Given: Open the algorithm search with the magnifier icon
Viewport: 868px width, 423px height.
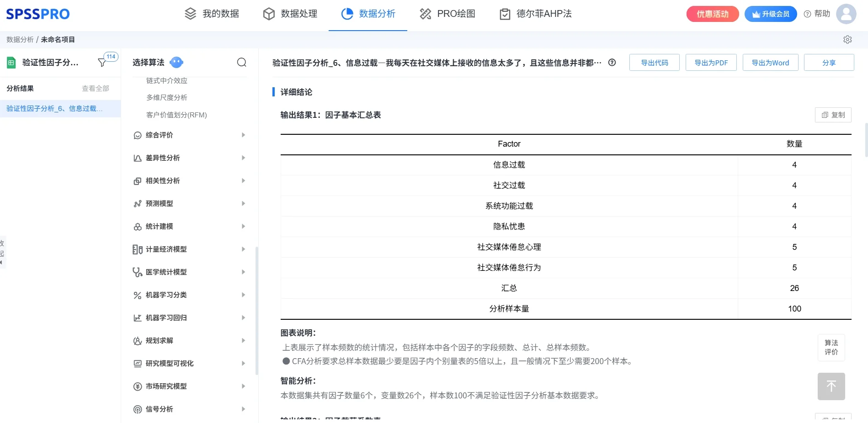Looking at the screenshot, I should 241,62.
